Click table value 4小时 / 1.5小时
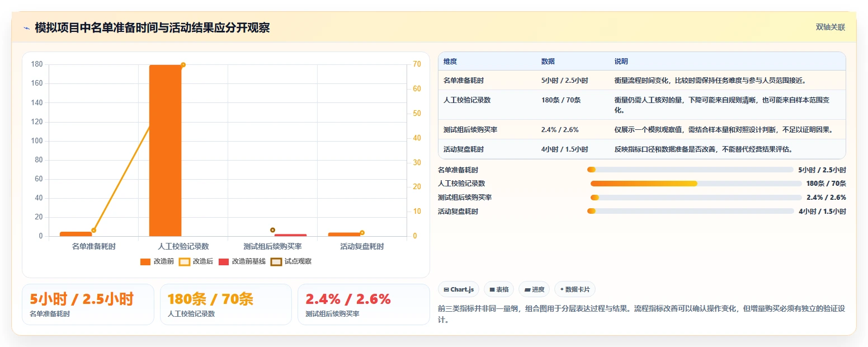This screenshot has height=347, width=868. click(x=565, y=149)
